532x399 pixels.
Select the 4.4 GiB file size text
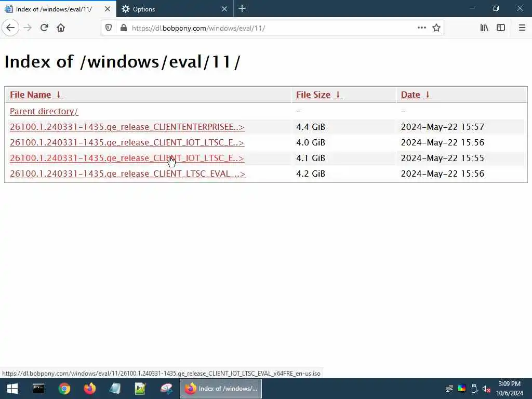(x=311, y=127)
